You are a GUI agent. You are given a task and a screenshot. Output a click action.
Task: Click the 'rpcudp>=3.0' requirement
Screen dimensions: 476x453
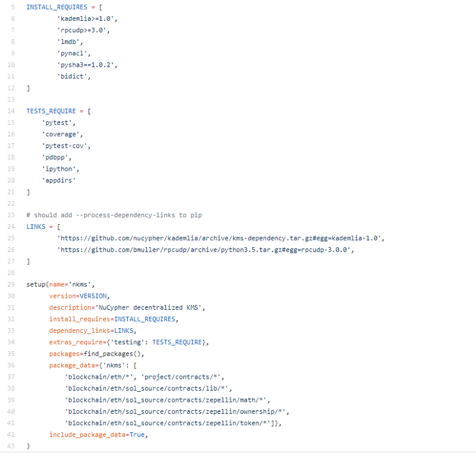[x=82, y=30]
